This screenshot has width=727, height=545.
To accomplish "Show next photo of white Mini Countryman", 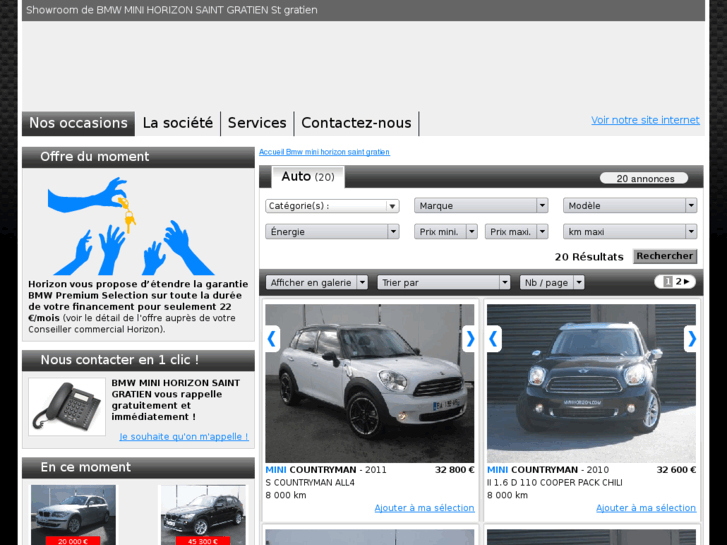I will tap(469, 339).
